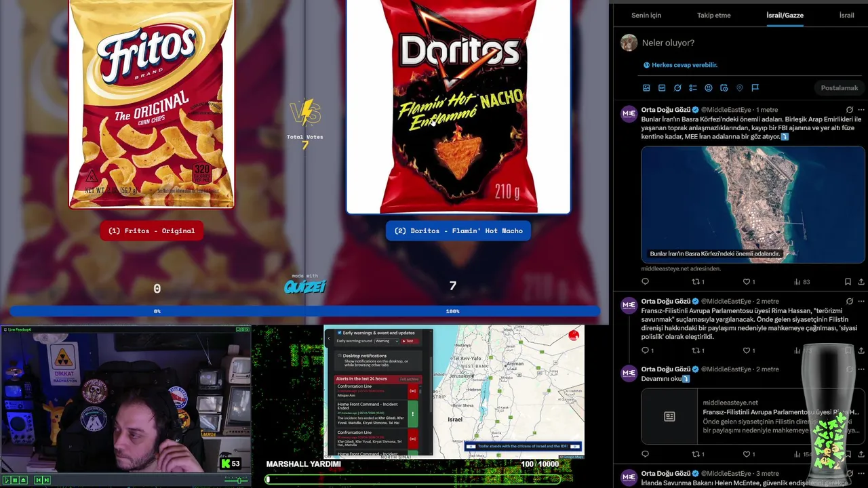Viewport: 868px width, 488px height.
Task: Skip to previous track in Live Feed player
Action: [x=38, y=480]
